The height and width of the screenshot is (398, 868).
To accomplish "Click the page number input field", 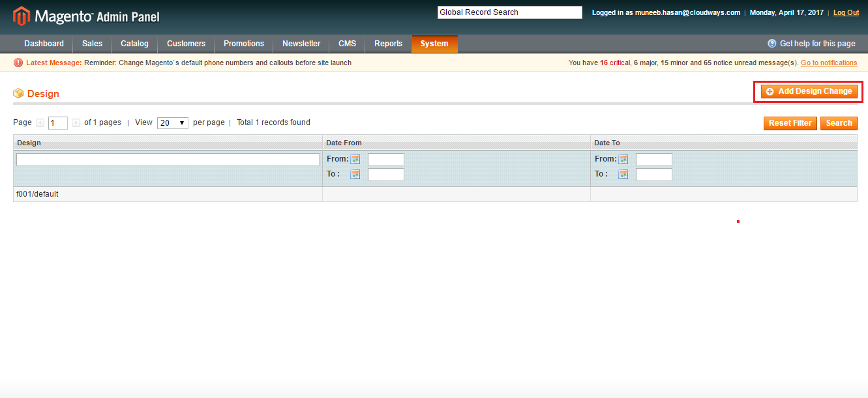I will [x=58, y=123].
